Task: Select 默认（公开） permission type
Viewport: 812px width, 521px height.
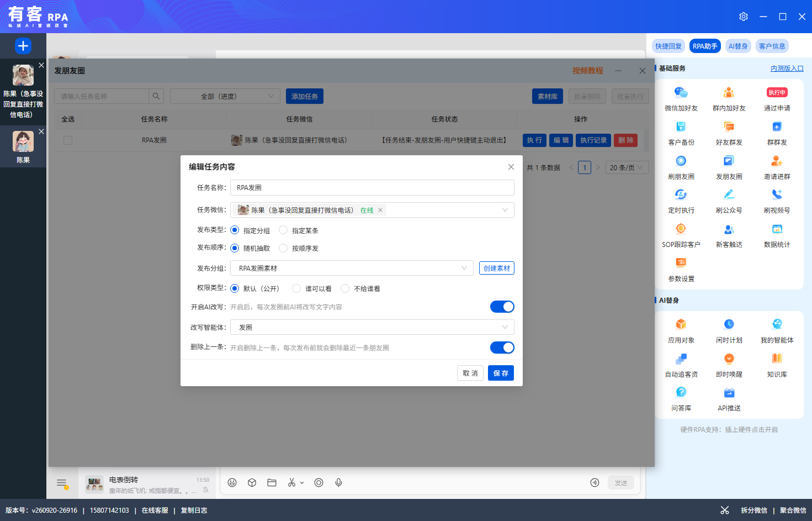Action: click(x=235, y=288)
